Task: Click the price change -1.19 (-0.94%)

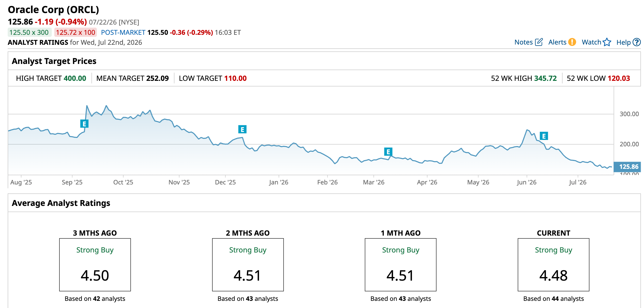Action: 61,22
